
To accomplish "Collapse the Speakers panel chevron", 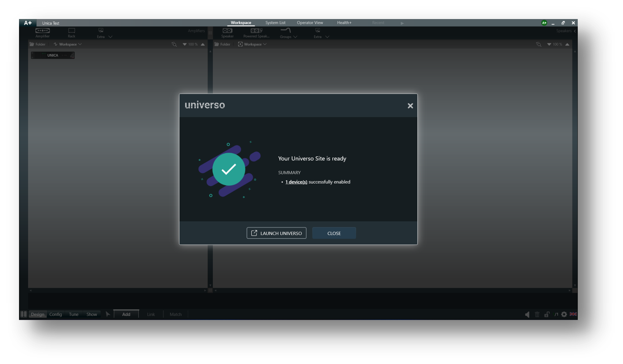I will (575, 31).
